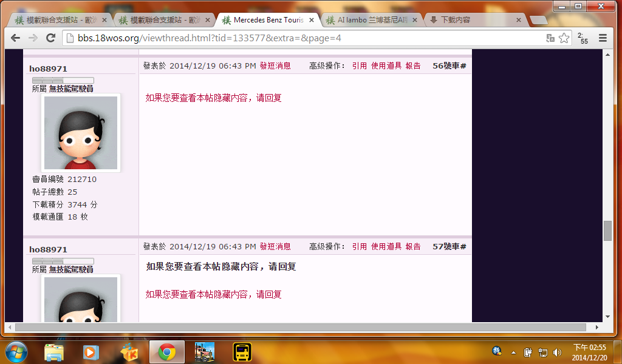Open the orange K app in taskbar

click(129, 352)
